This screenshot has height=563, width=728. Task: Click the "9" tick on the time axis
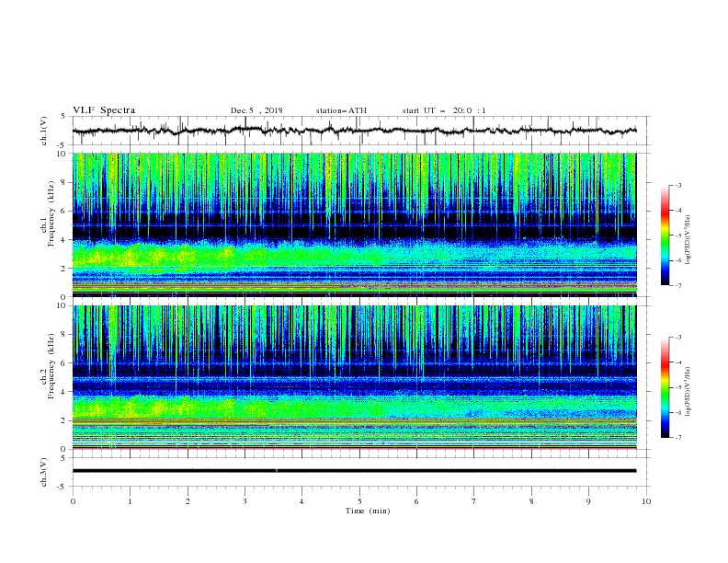588,501
